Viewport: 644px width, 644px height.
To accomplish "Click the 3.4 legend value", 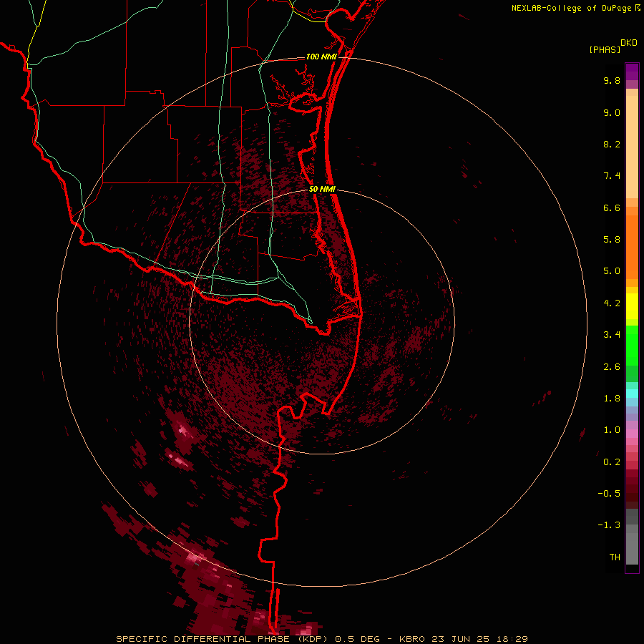I will click(612, 335).
